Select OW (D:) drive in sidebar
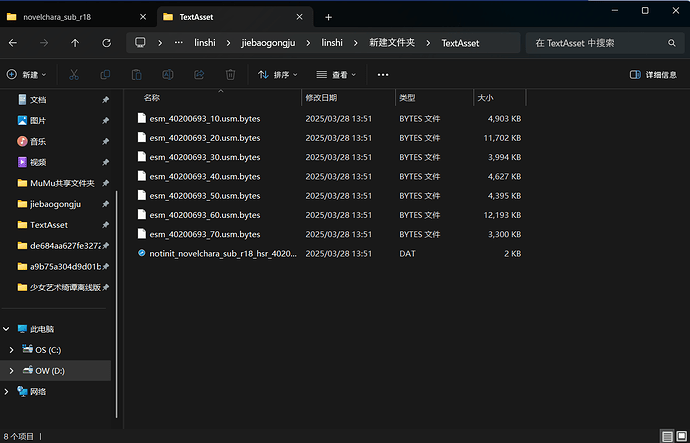 56,371
